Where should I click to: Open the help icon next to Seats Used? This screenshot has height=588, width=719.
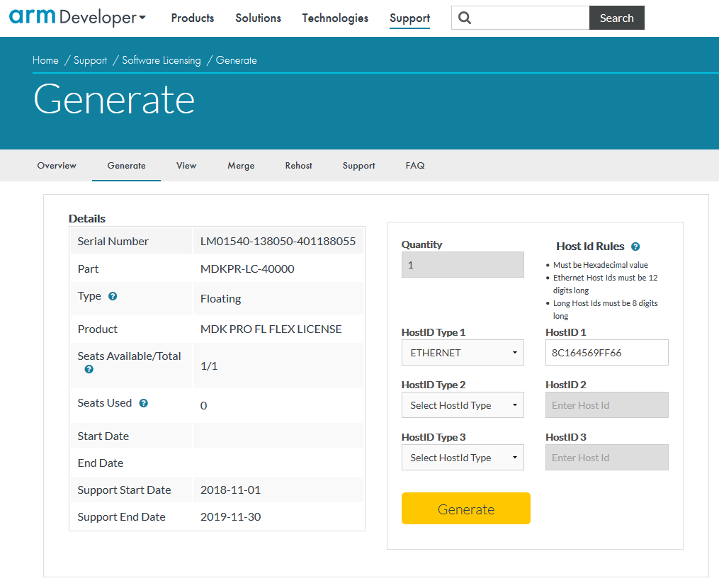tap(144, 403)
